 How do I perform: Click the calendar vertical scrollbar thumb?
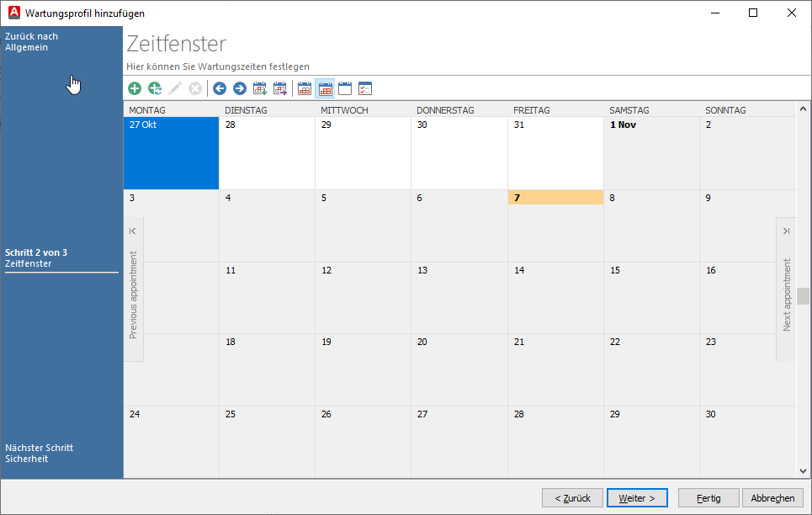(804, 295)
